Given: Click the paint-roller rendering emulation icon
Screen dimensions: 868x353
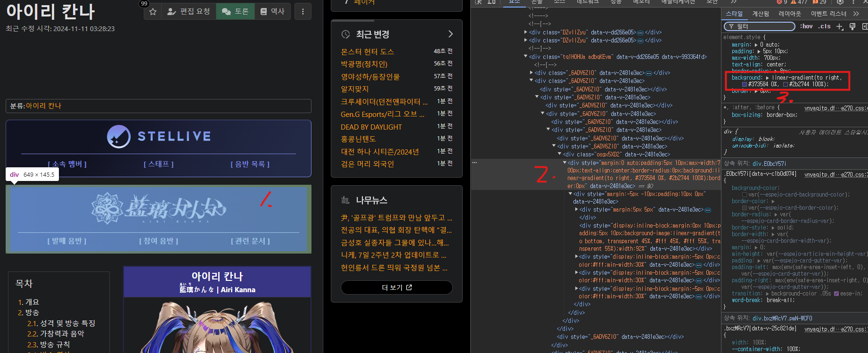Looking at the screenshot, I should [x=852, y=26].
